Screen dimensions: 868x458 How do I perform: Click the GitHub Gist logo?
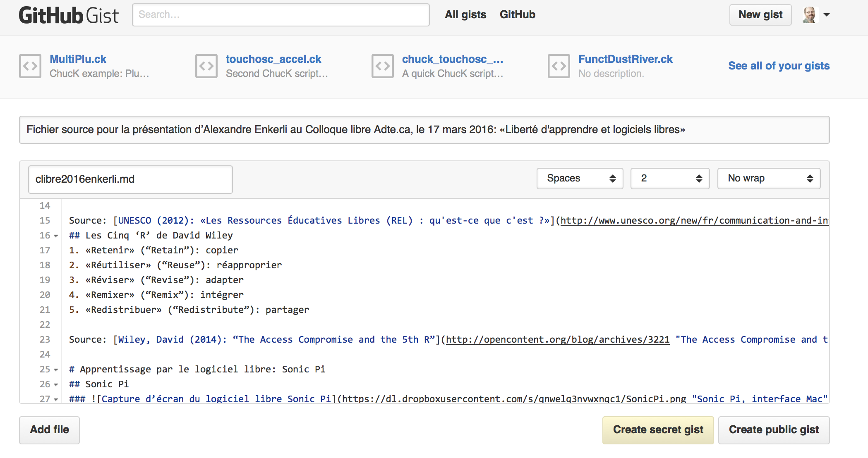[x=69, y=15]
